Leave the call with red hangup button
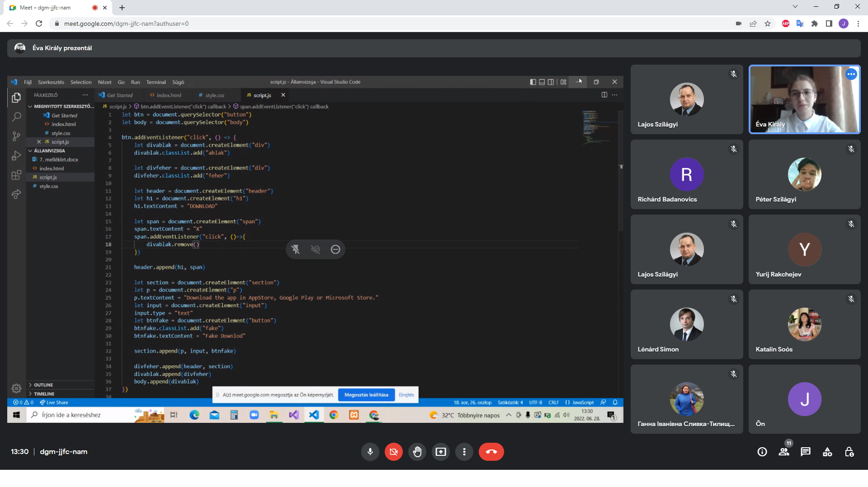868x487 pixels. point(491,452)
